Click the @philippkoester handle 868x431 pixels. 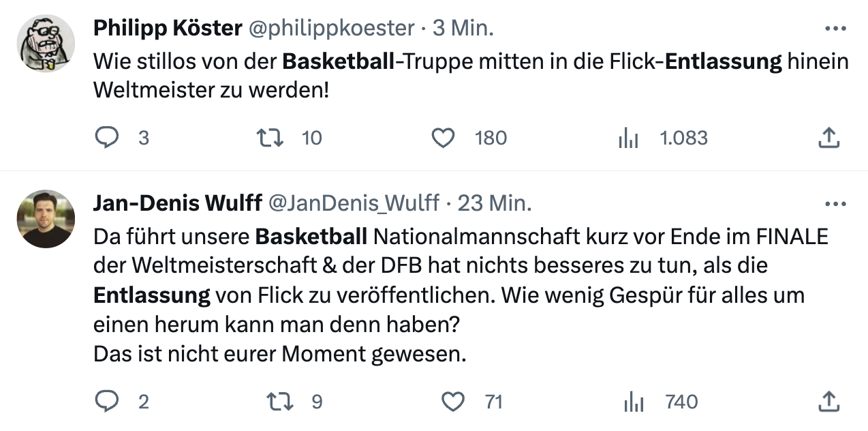331,28
